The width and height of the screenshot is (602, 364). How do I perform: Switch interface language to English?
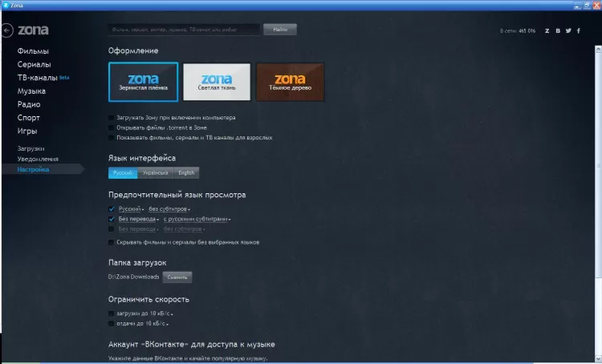pos(186,173)
